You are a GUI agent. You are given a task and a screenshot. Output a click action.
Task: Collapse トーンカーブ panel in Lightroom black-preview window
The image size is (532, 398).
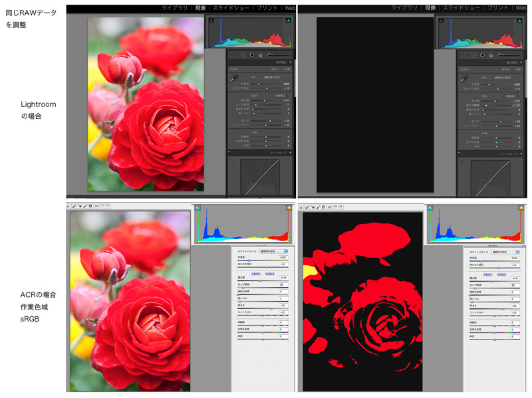[521, 154]
